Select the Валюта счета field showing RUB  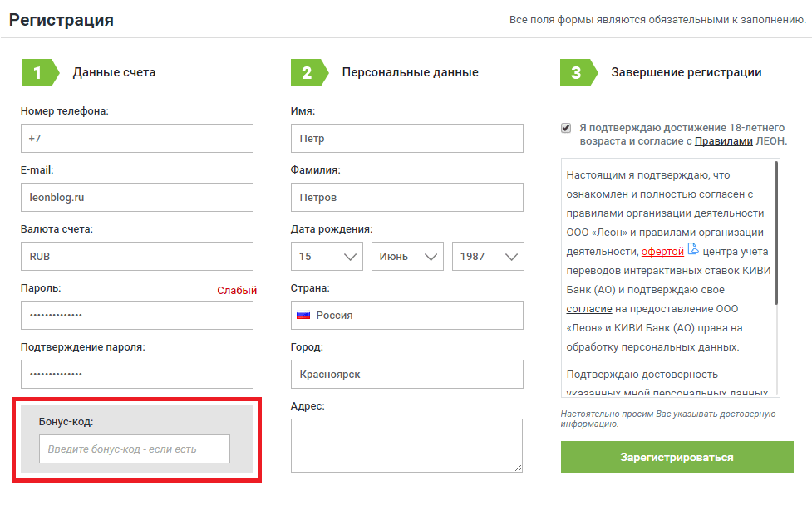(x=137, y=256)
